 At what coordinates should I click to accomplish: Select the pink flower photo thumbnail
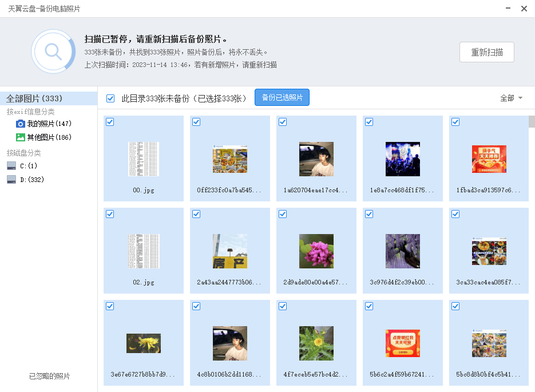(x=316, y=251)
